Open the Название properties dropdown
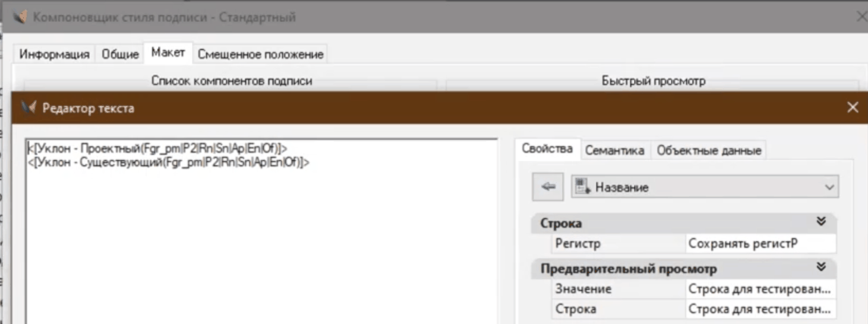 705,187
